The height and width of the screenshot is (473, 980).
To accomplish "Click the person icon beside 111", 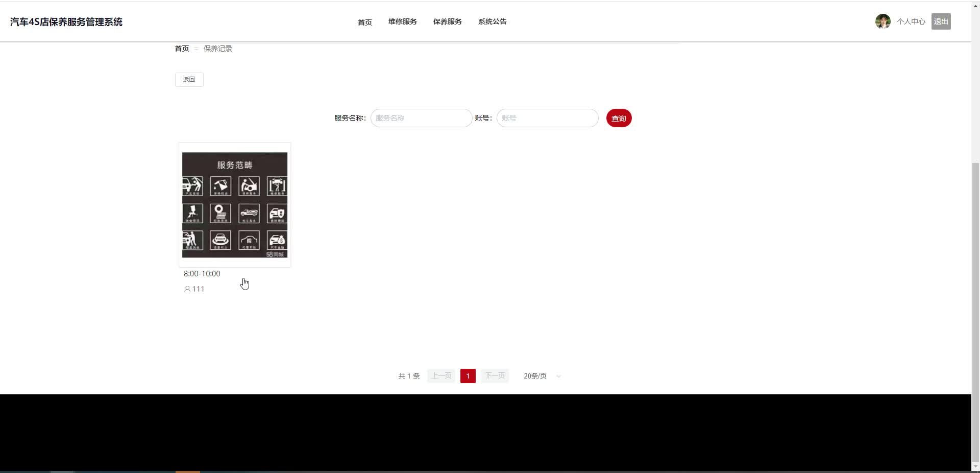I will [187, 289].
